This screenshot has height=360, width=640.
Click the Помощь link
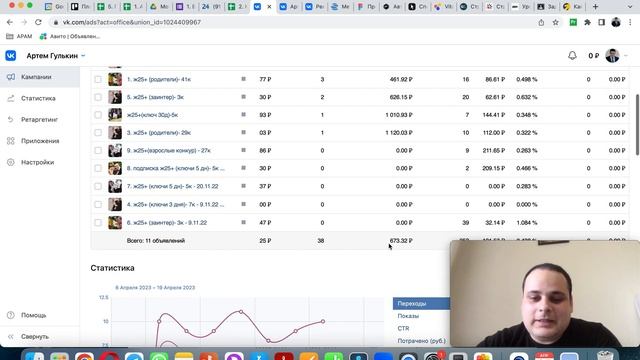coord(33,315)
